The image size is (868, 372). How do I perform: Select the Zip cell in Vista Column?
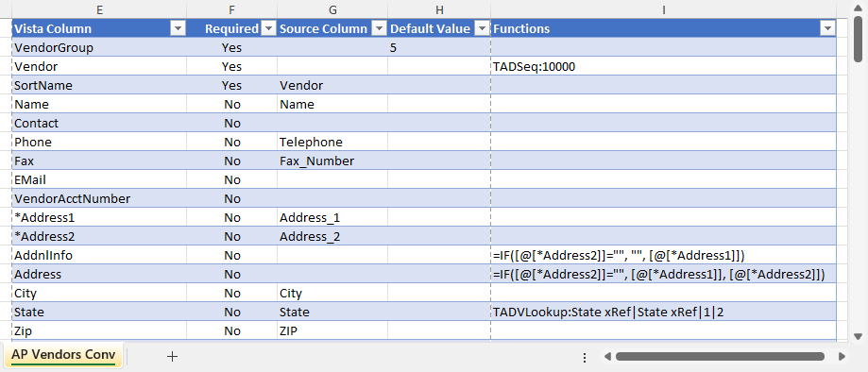(99, 330)
